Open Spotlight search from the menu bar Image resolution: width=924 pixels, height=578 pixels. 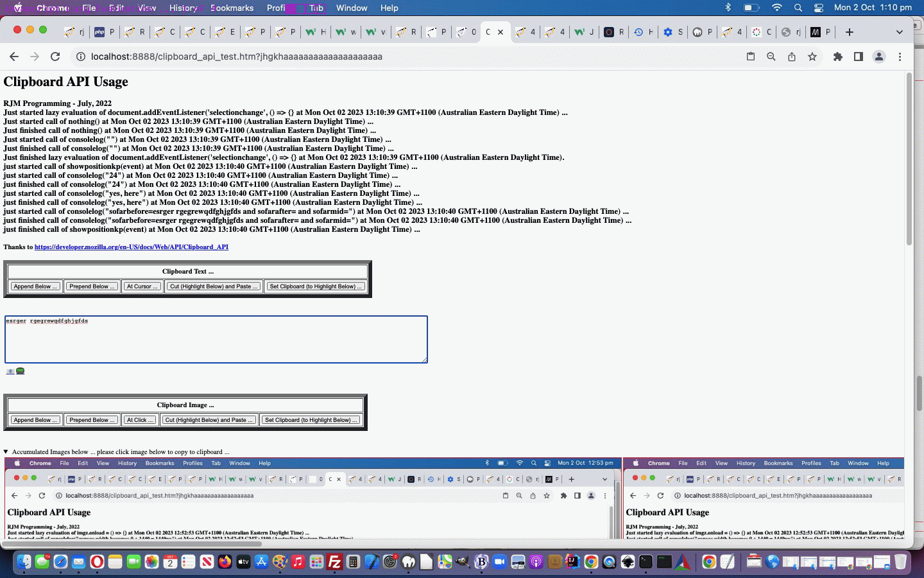(797, 8)
